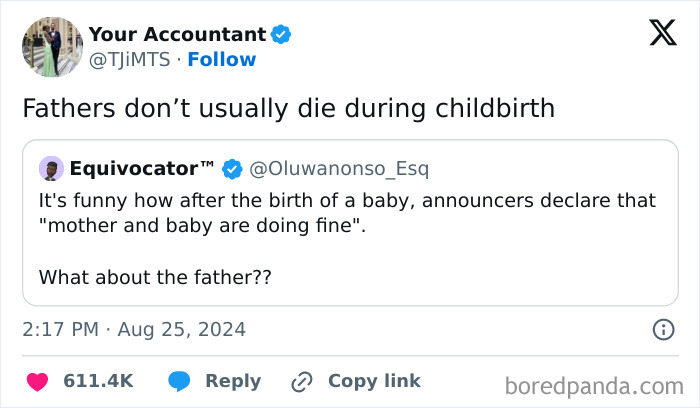Follow the @TJiMTS account
The image size is (700, 408).
pos(224,60)
